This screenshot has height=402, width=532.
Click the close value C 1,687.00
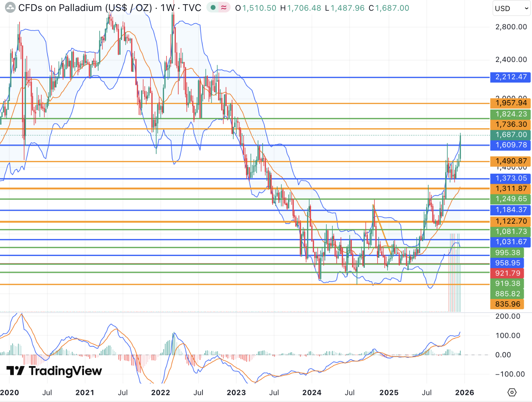389,8
